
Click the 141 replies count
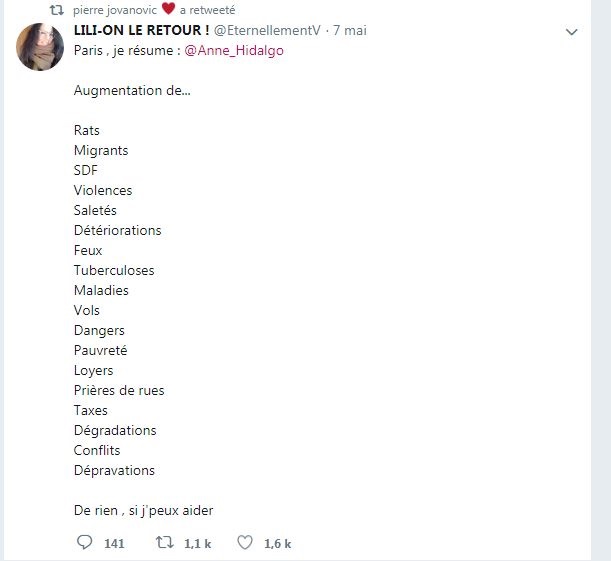(114, 544)
